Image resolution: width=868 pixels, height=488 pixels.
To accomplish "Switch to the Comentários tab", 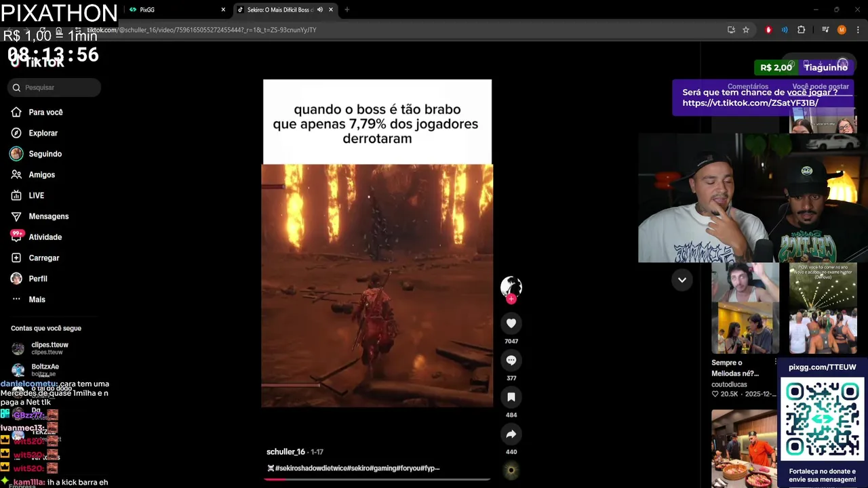I will click(747, 87).
